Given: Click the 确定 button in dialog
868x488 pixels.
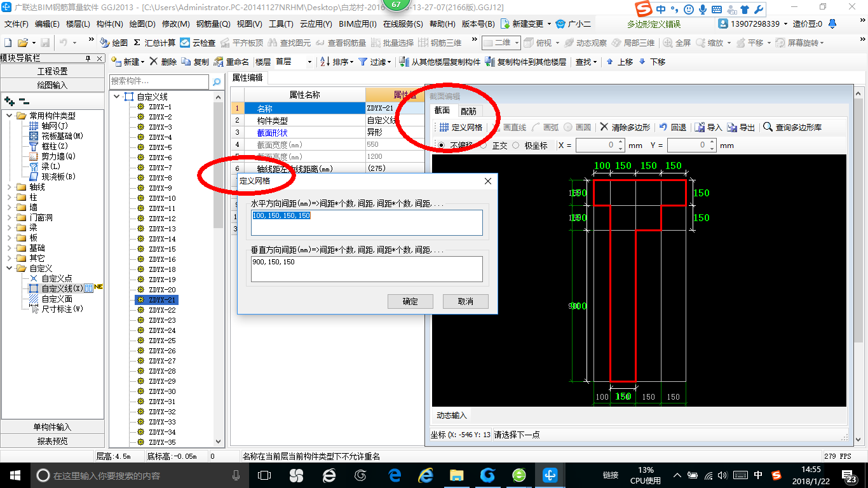Looking at the screenshot, I should coord(410,301).
